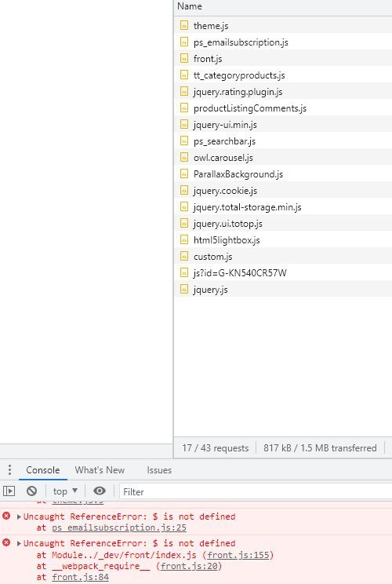Click the script icon next to front.js

click(x=183, y=58)
